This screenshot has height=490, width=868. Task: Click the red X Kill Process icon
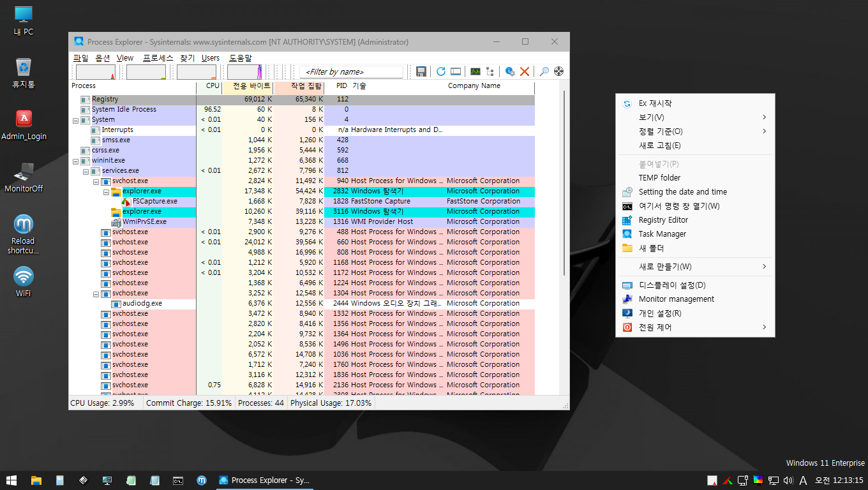(x=525, y=71)
